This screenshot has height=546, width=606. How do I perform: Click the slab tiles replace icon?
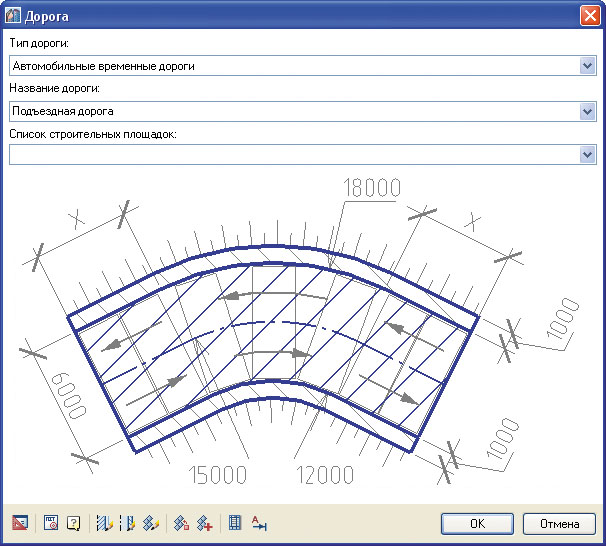[x=181, y=523]
